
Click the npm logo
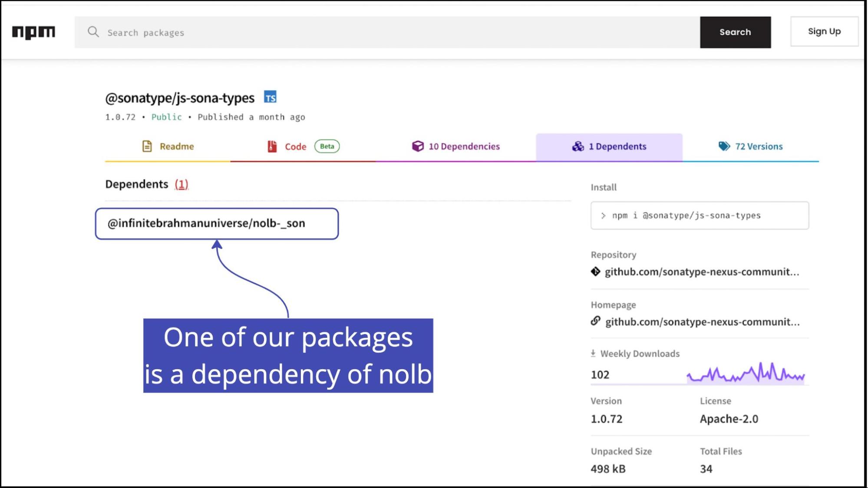coord(33,32)
